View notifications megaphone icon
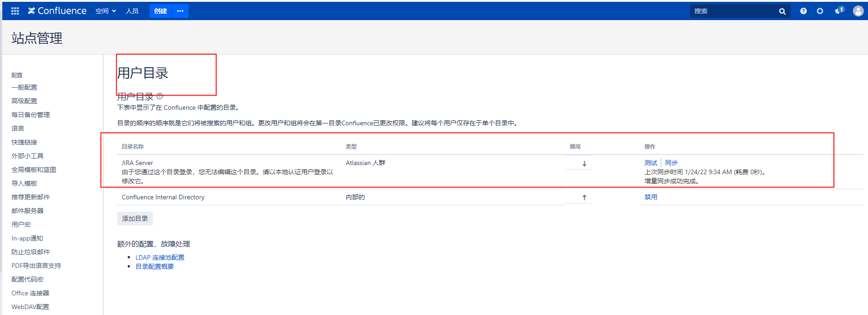The width and height of the screenshot is (868, 315). 838,11
